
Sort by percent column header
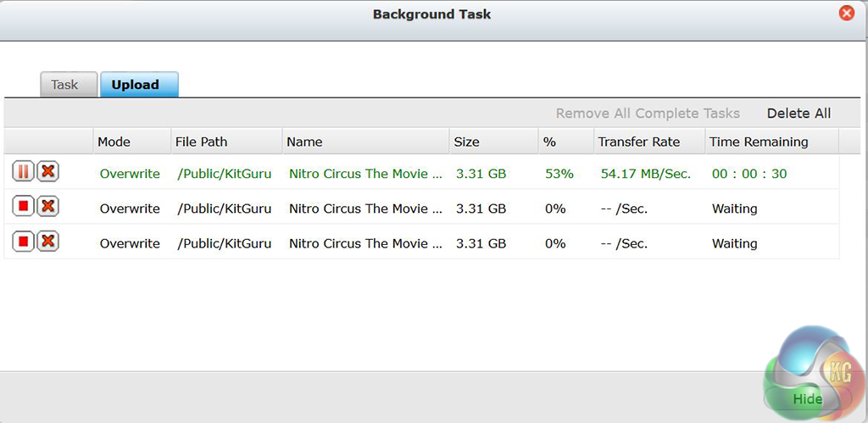coord(549,142)
